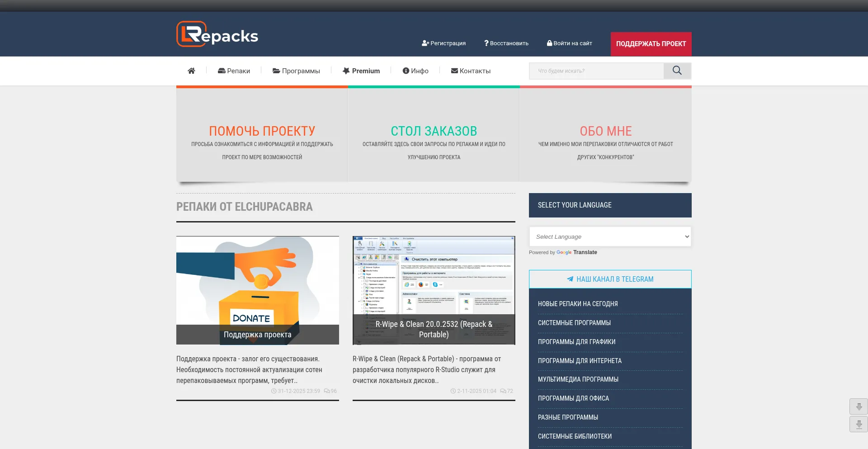Viewport: 868px width, 449px height.
Task: Click the search magnifier button
Action: pyautogui.click(x=677, y=71)
